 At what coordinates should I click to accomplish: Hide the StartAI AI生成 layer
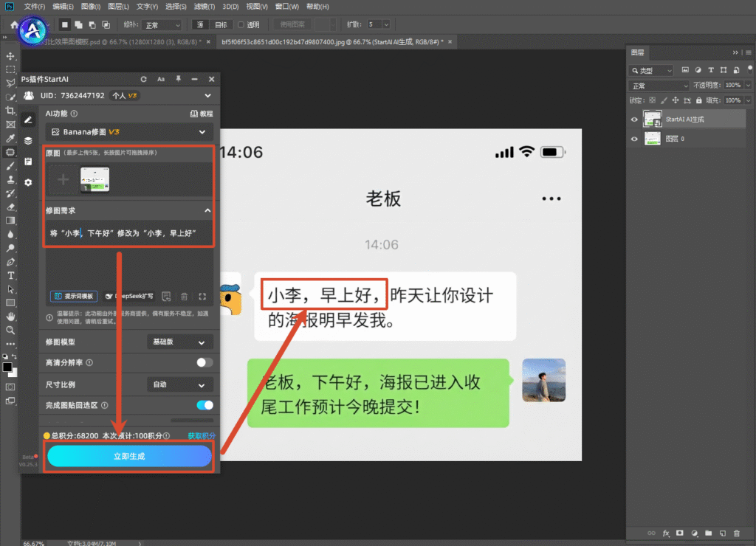tap(634, 120)
